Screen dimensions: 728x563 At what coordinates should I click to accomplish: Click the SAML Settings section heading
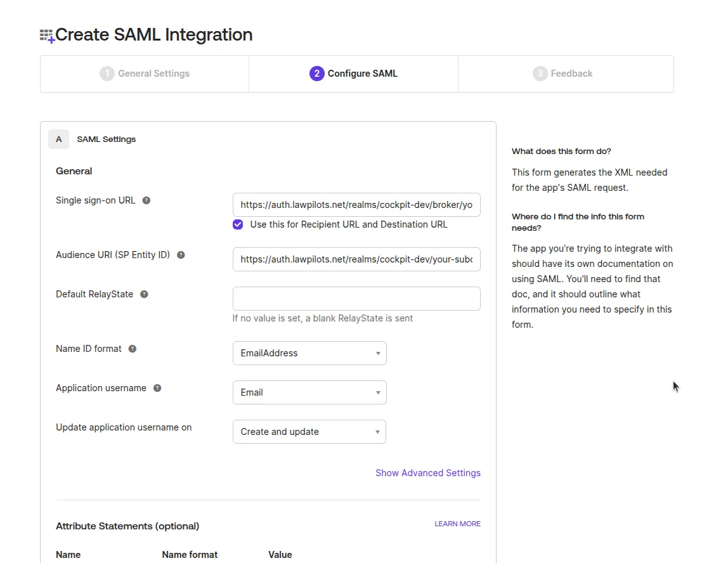point(107,139)
